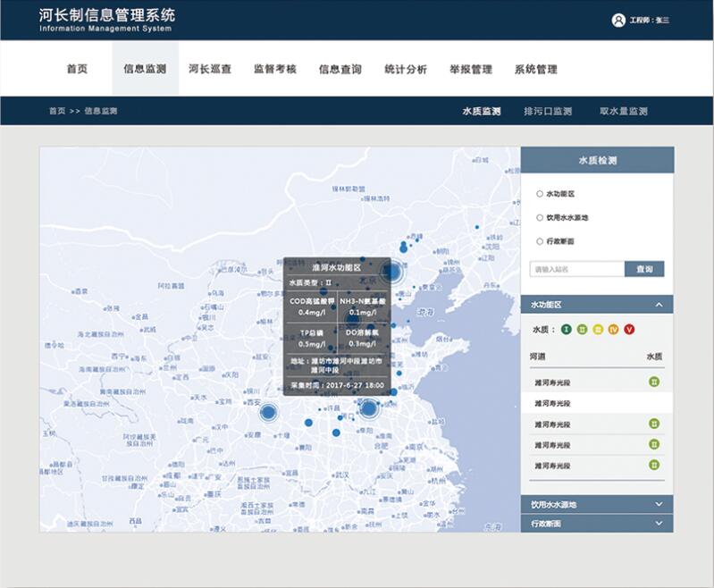Select the 行政断面 radio option

tap(540, 241)
